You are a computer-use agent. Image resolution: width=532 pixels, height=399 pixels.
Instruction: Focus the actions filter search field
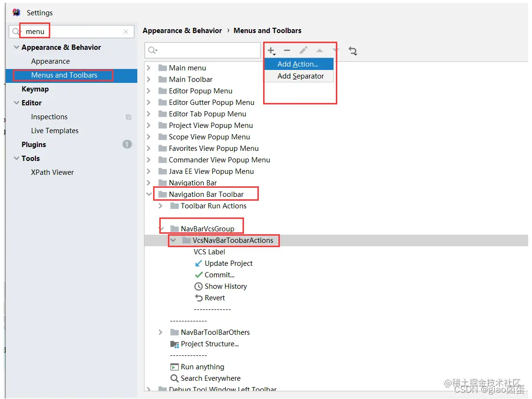[202, 50]
